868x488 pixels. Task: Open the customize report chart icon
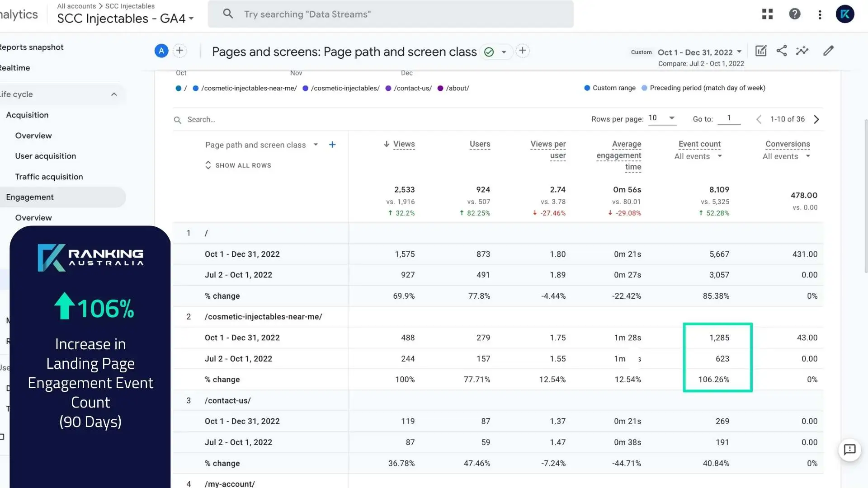pos(761,51)
